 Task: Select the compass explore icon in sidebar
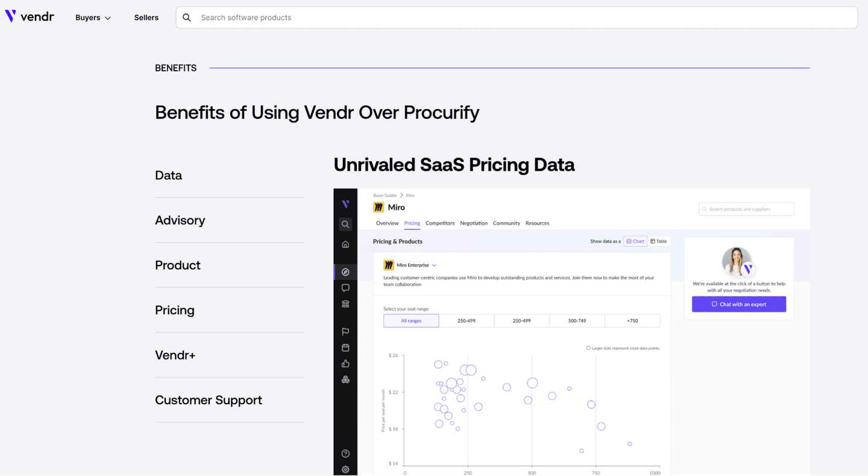[x=345, y=272]
